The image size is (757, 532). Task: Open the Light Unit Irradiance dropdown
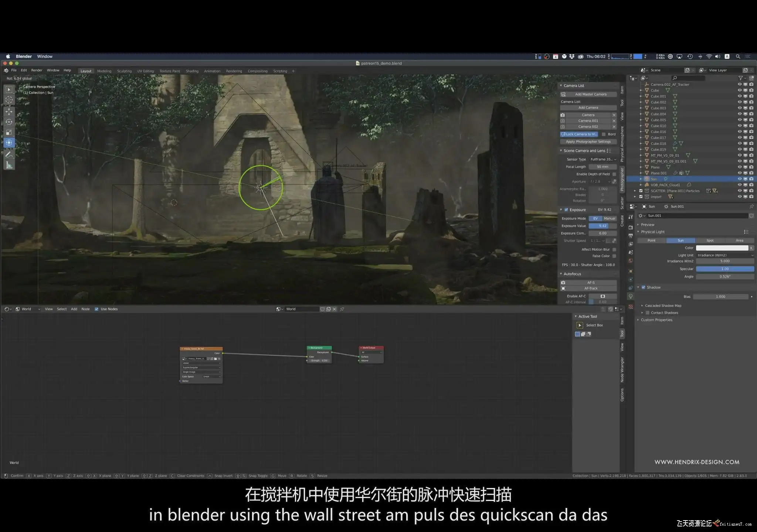725,255
